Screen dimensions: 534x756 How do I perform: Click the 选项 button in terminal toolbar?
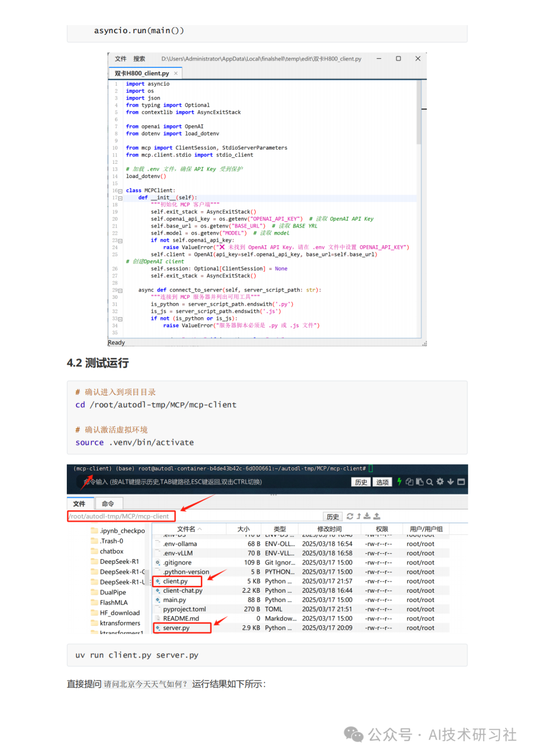coord(382,482)
